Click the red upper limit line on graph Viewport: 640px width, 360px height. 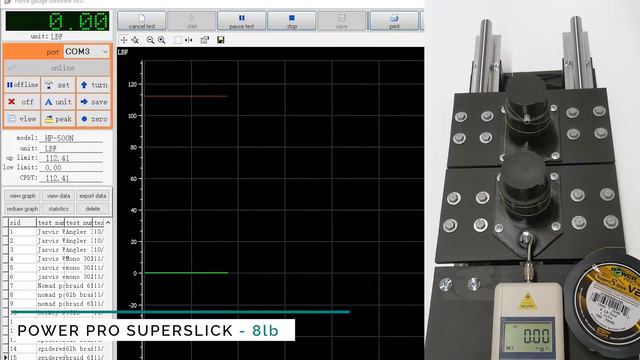(186, 96)
